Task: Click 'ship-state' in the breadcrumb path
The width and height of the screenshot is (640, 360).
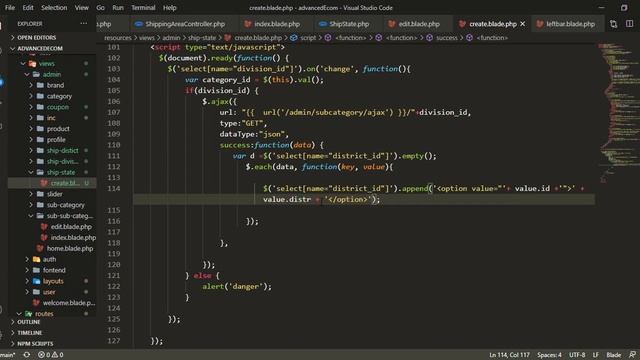Action: tap(202, 38)
